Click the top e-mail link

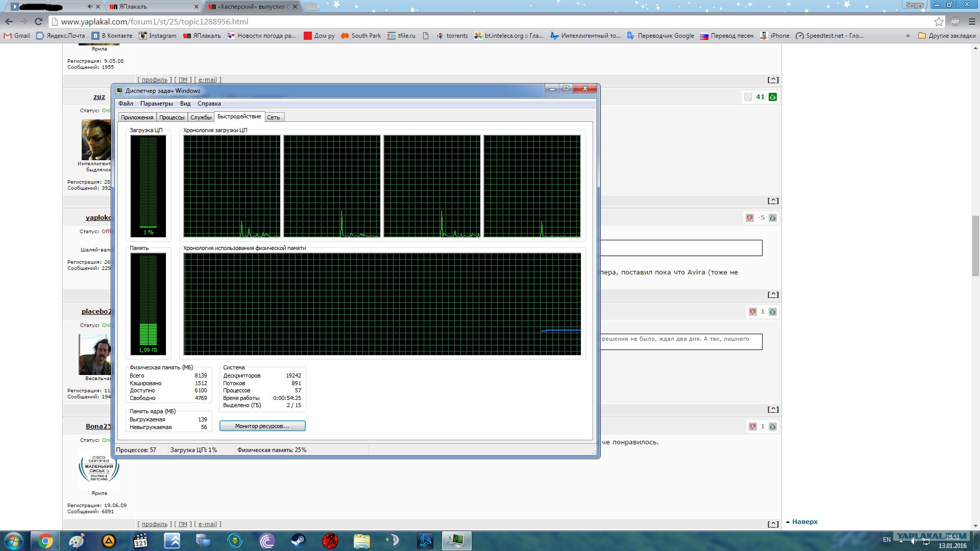point(208,80)
